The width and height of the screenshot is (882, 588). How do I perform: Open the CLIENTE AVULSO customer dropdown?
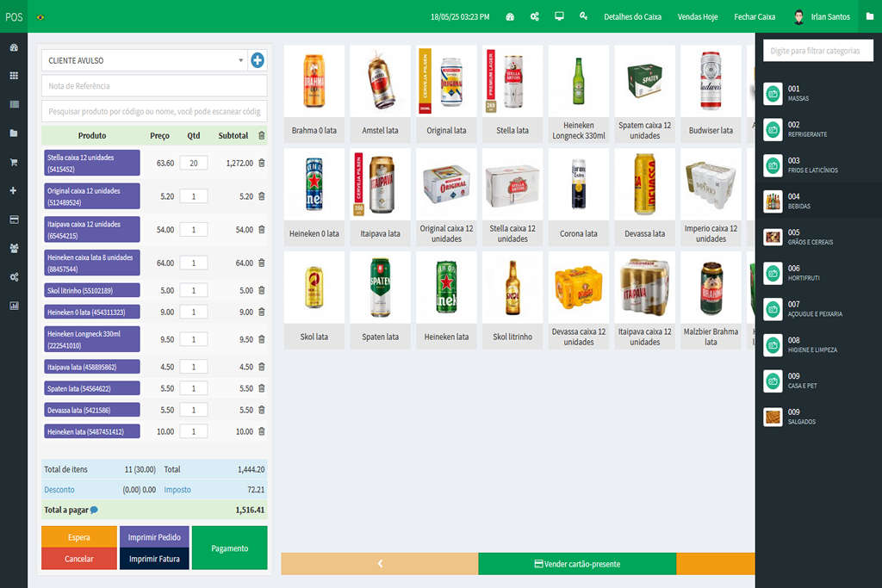(144, 60)
